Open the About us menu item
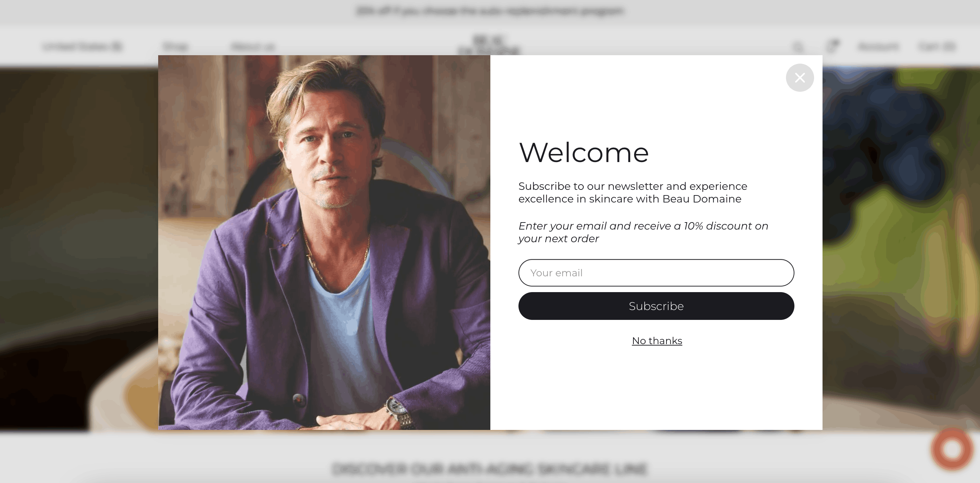The width and height of the screenshot is (980, 483). tap(253, 47)
